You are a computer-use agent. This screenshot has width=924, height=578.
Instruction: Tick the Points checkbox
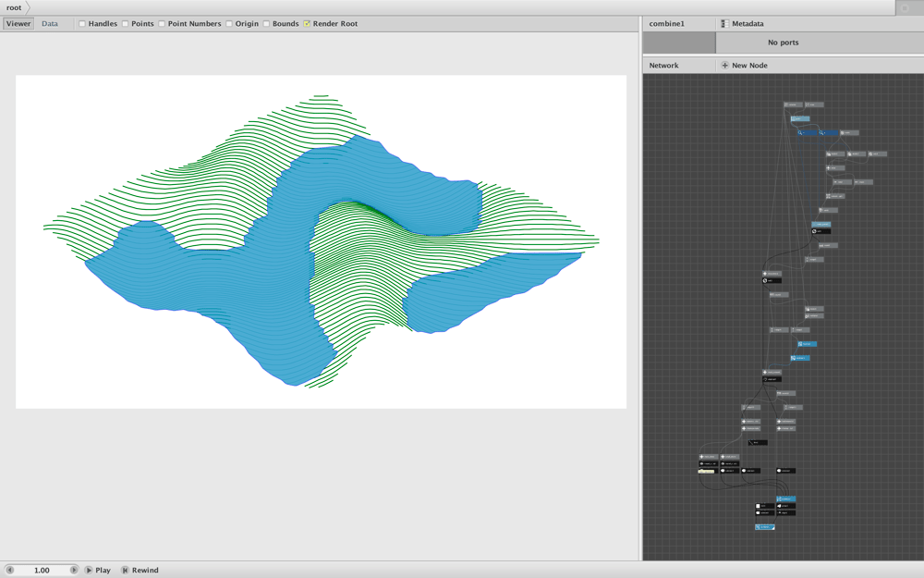point(126,24)
